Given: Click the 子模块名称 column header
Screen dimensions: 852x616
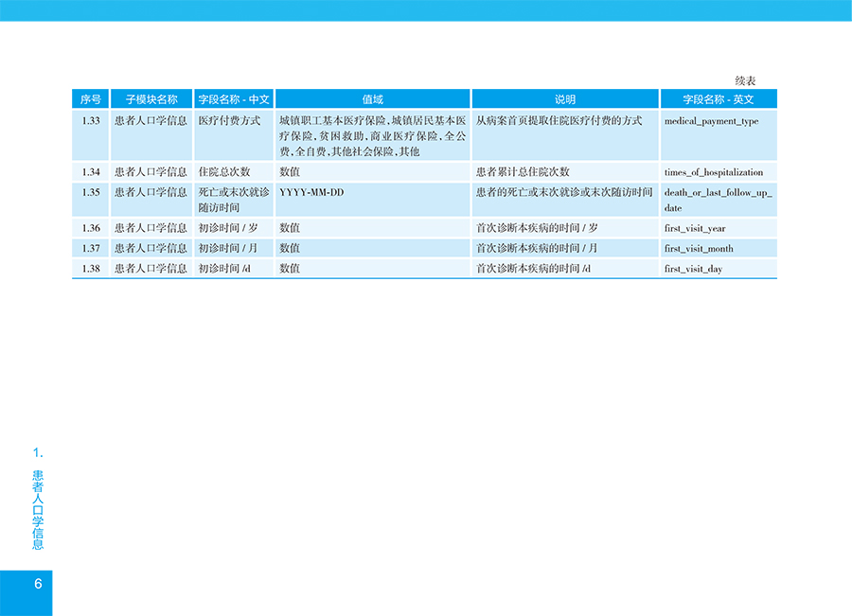Looking at the screenshot, I should (x=151, y=99).
